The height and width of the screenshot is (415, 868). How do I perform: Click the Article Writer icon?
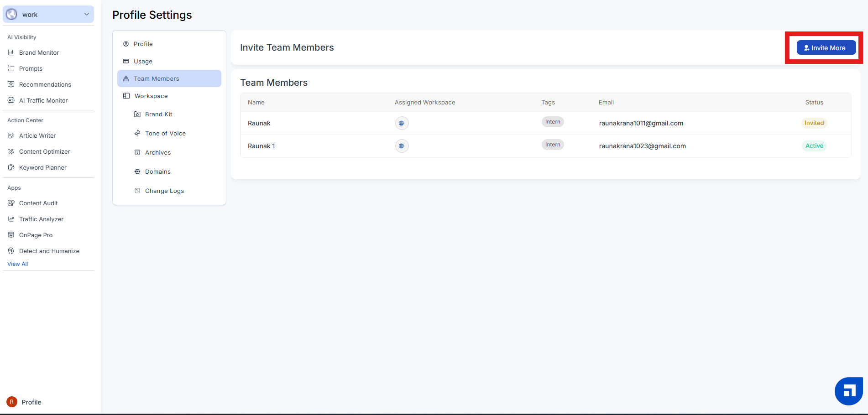point(11,135)
